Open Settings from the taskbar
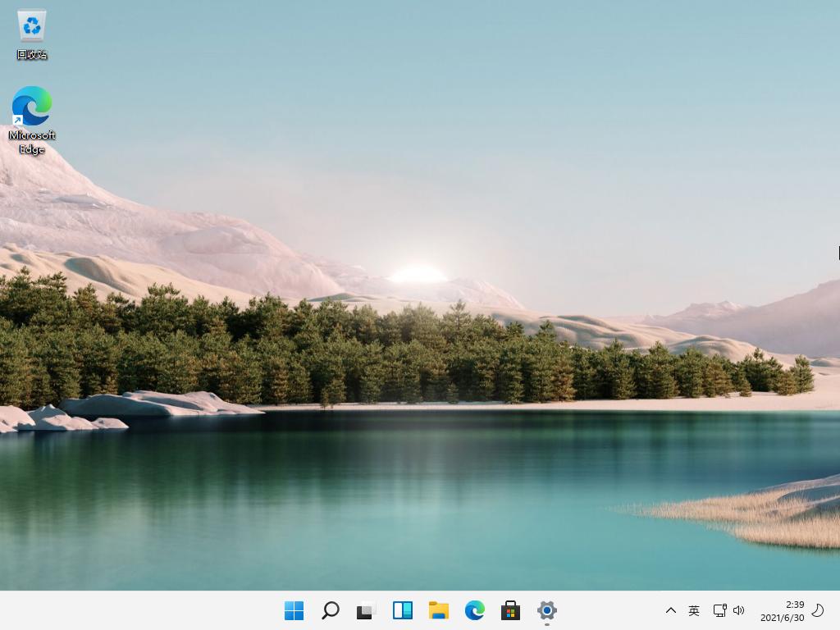The width and height of the screenshot is (840, 630). [x=546, y=610]
